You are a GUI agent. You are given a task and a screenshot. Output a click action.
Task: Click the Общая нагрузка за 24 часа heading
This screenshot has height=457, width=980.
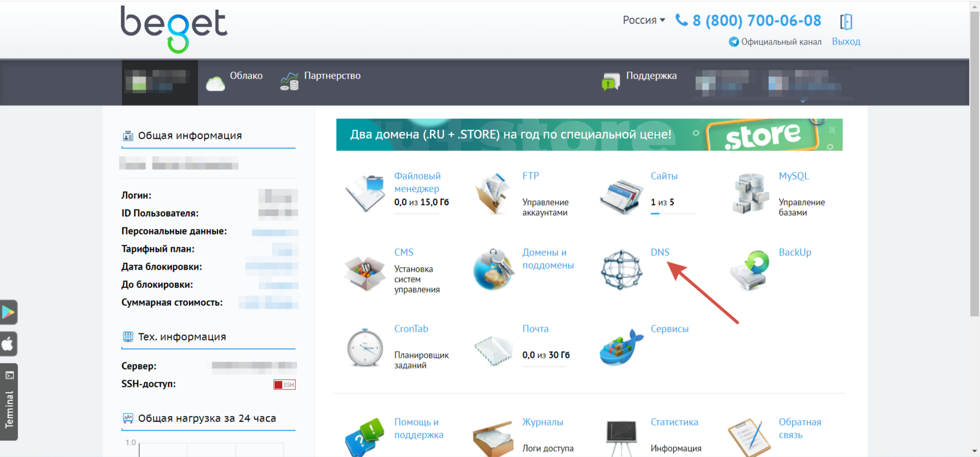(206, 419)
